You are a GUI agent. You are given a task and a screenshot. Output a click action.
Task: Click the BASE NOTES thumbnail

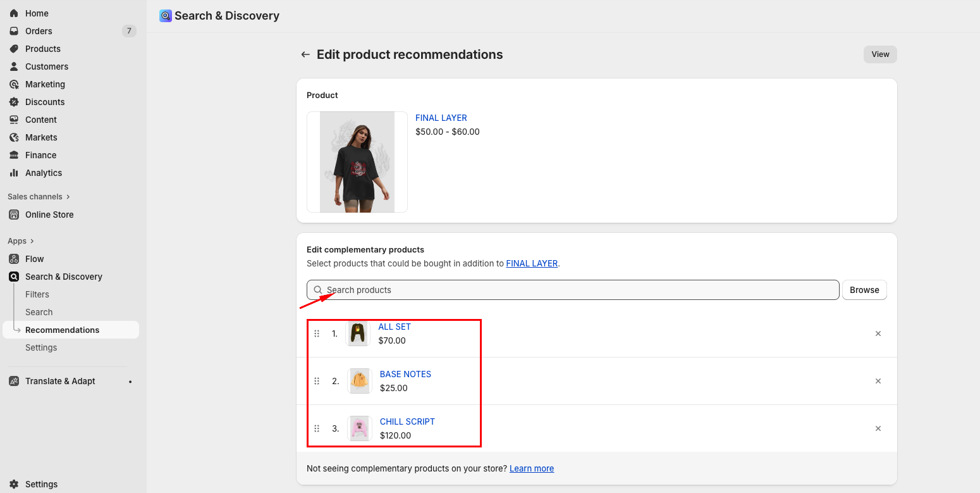pos(360,381)
